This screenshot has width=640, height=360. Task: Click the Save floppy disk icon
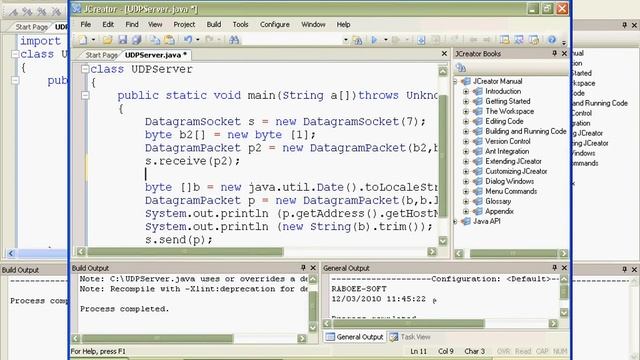tap(122, 40)
